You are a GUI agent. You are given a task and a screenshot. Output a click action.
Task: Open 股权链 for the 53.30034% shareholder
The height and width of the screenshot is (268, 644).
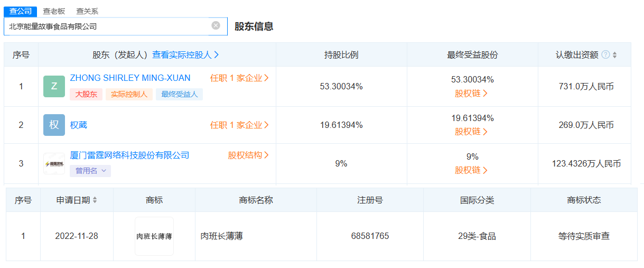pos(471,94)
